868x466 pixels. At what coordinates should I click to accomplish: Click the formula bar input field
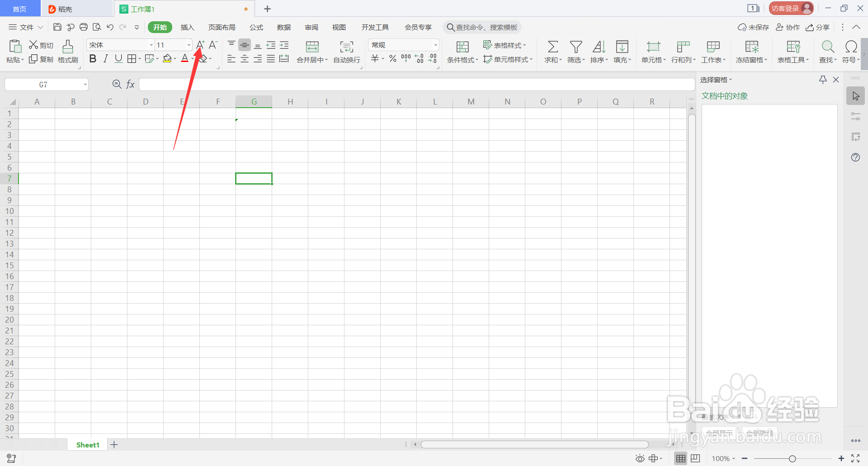(417, 85)
